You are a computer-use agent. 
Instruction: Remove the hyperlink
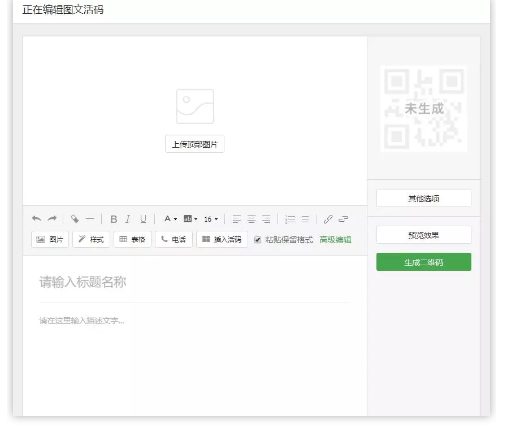pyautogui.click(x=343, y=219)
